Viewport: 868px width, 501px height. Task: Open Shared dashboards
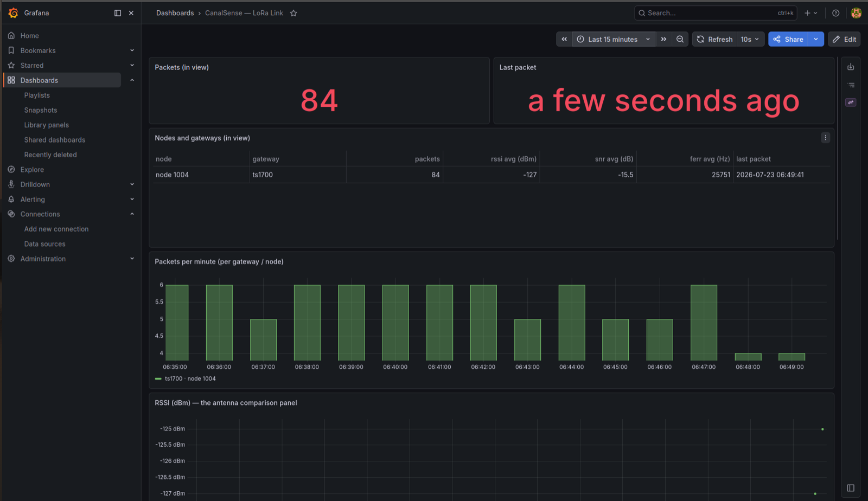[x=55, y=140]
